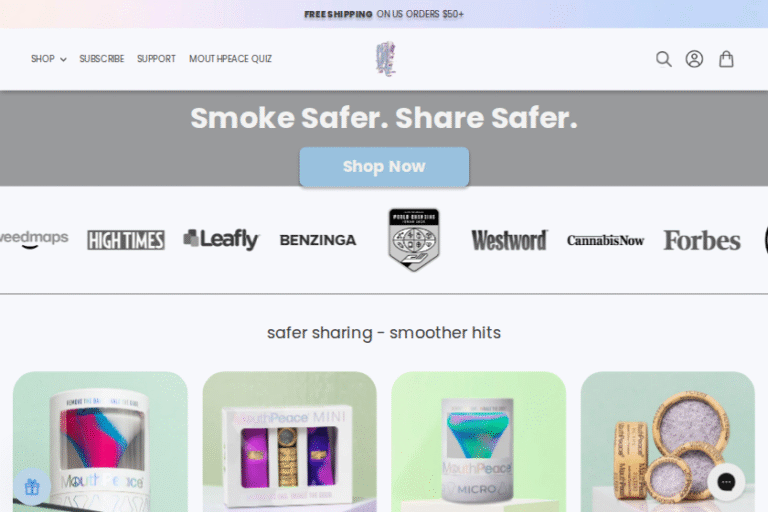The height and width of the screenshot is (512, 768).
Task: Open the shopping bag cart icon
Action: (x=726, y=59)
